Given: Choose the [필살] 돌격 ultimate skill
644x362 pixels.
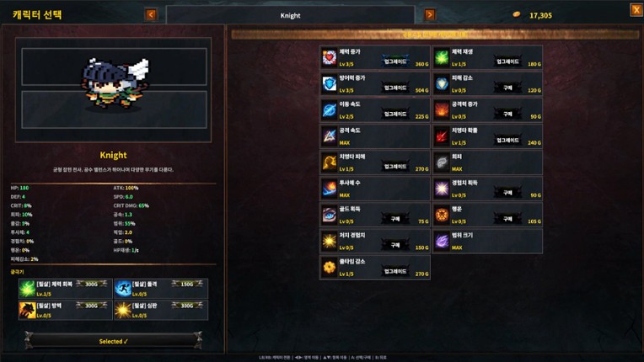Looking at the screenshot, I should pos(161,289).
